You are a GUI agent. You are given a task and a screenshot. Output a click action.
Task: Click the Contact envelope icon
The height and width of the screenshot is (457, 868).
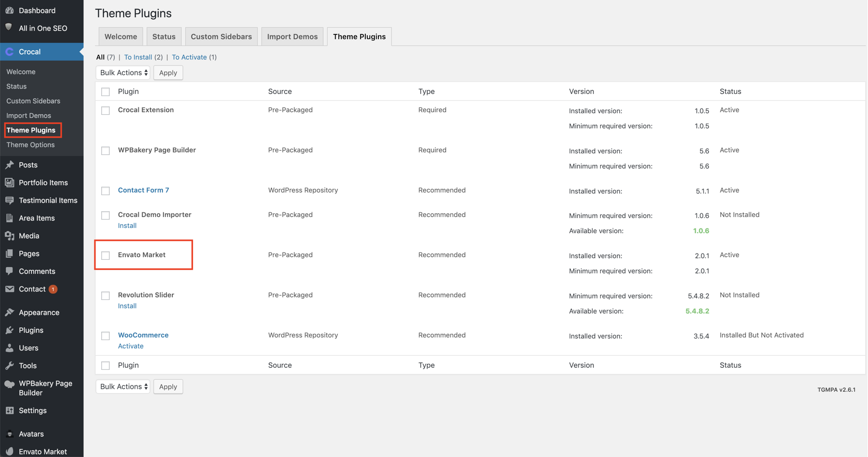coord(9,289)
